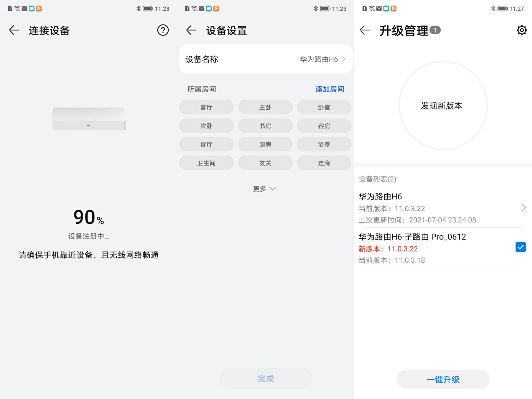532x399 pixels.
Task: Open help on 连接设备 screen
Action: pyautogui.click(x=163, y=30)
